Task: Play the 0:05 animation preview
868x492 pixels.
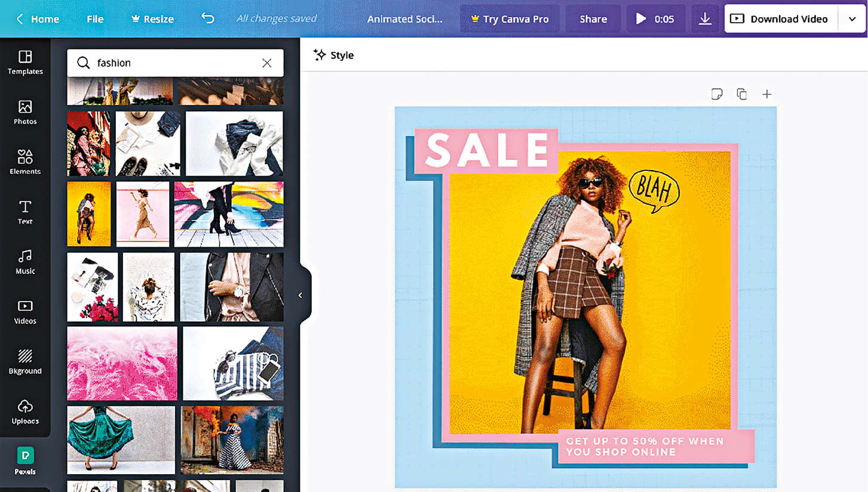Action: [655, 19]
